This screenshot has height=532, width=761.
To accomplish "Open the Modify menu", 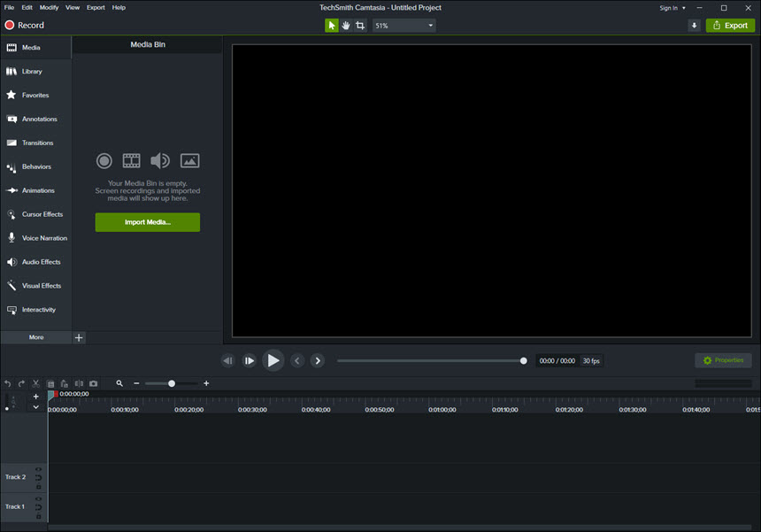I will (49, 7).
